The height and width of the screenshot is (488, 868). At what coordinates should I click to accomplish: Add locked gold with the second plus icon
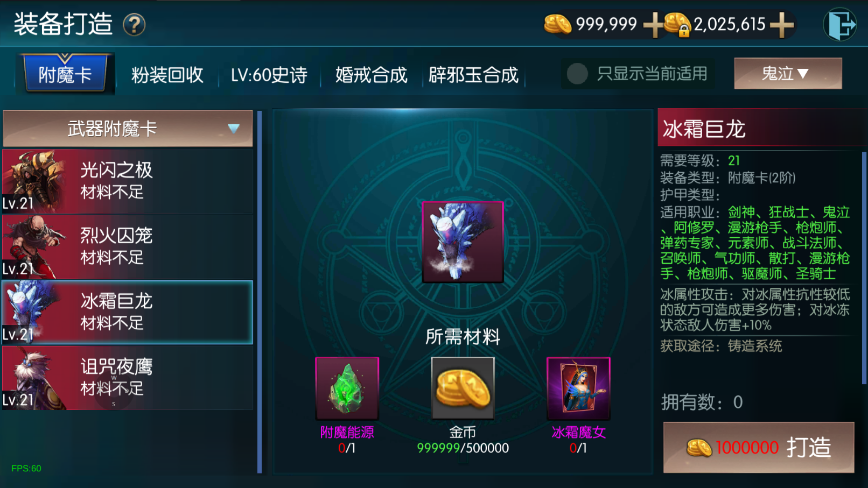pyautogui.click(x=781, y=25)
